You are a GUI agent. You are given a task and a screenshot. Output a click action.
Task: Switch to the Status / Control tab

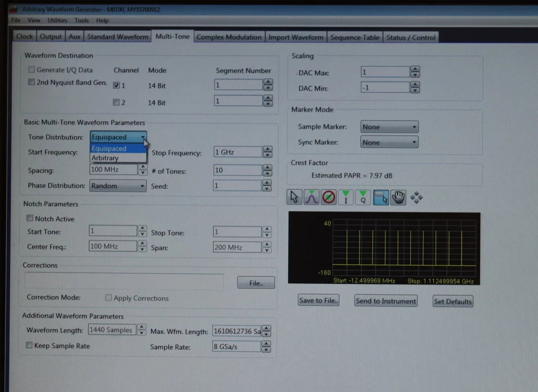click(411, 38)
